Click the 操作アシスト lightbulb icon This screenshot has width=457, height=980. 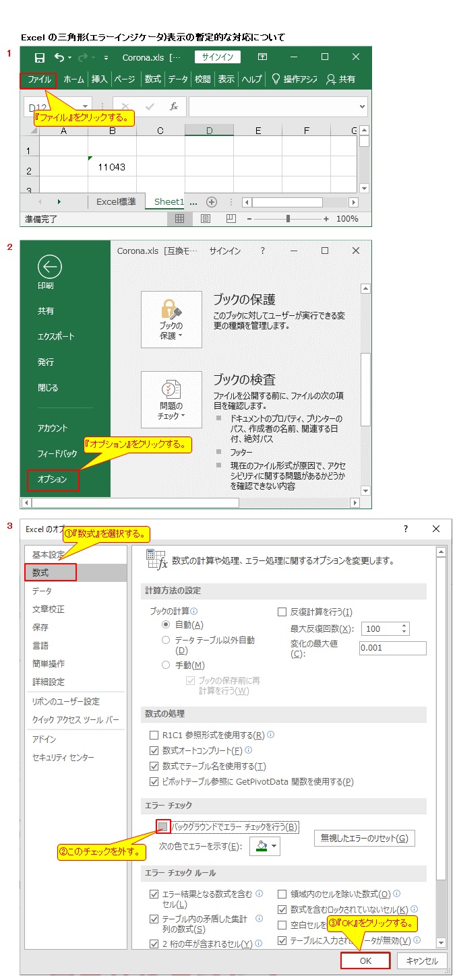pyautogui.click(x=276, y=79)
